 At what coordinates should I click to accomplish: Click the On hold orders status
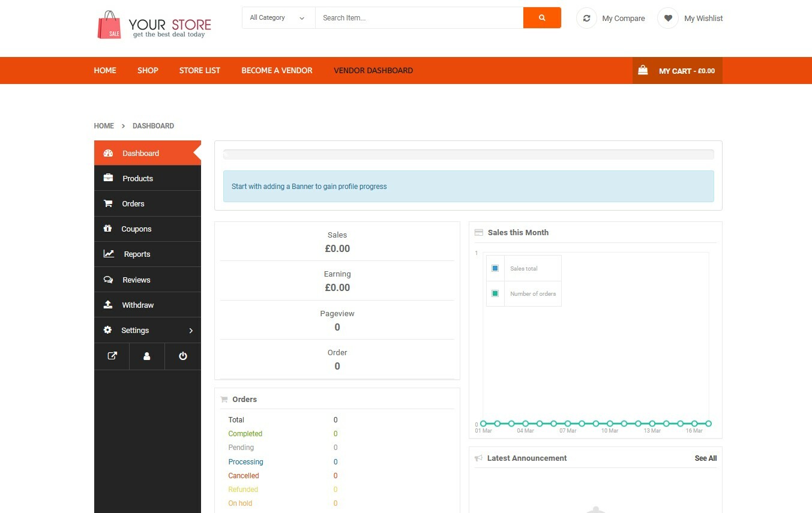pos(240,503)
